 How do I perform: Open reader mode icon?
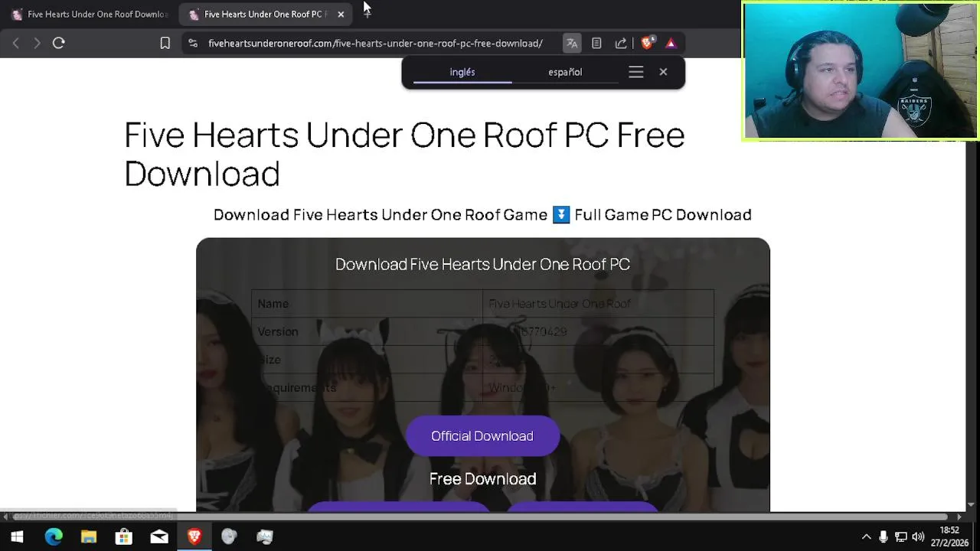point(596,43)
